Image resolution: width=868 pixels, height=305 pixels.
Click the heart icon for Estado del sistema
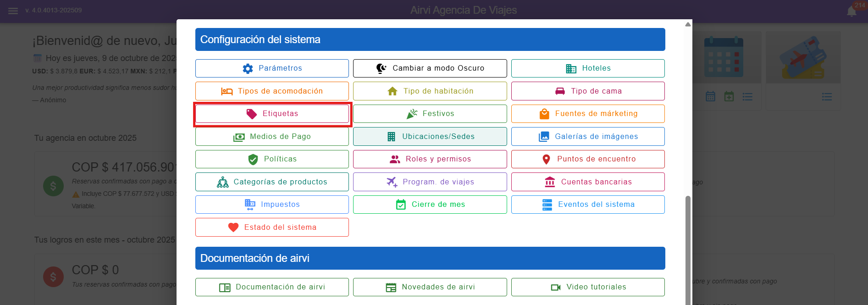coord(233,227)
